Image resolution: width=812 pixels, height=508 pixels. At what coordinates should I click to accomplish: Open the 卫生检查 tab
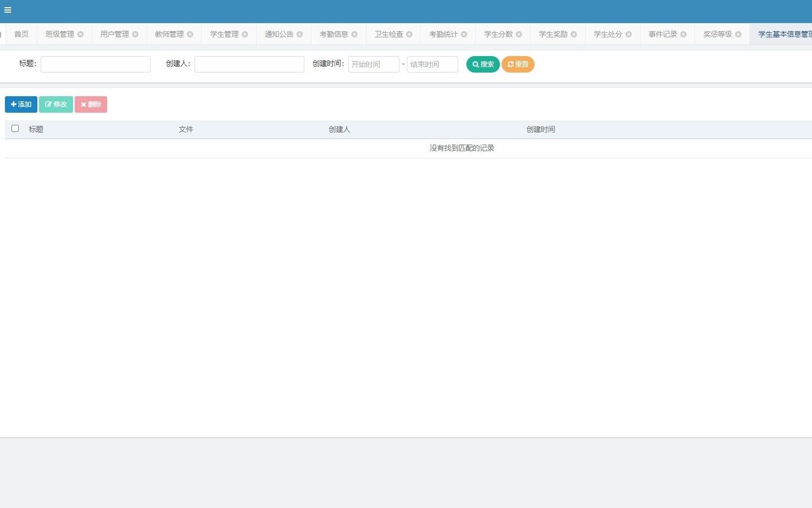click(x=389, y=34)
